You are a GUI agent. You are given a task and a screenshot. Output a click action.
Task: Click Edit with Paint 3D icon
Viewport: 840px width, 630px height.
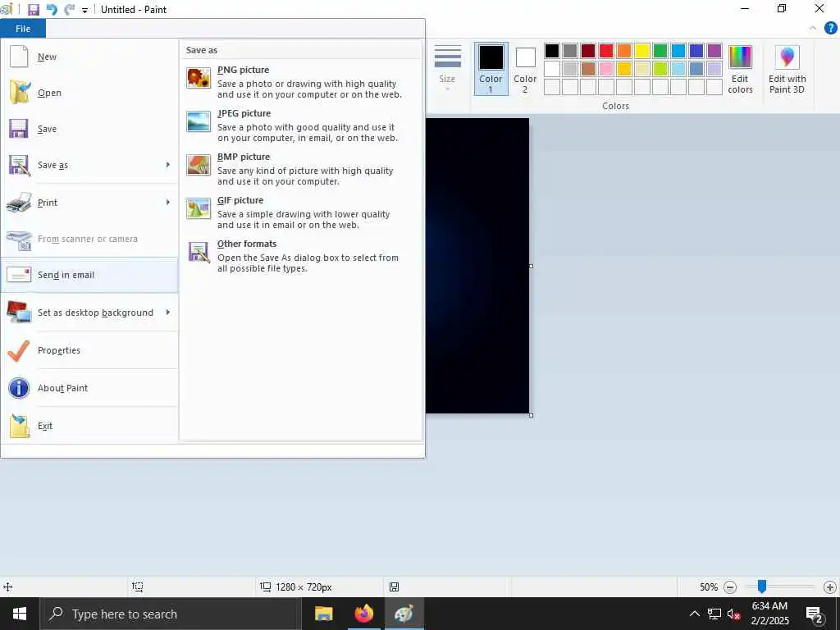pos(787,57)
